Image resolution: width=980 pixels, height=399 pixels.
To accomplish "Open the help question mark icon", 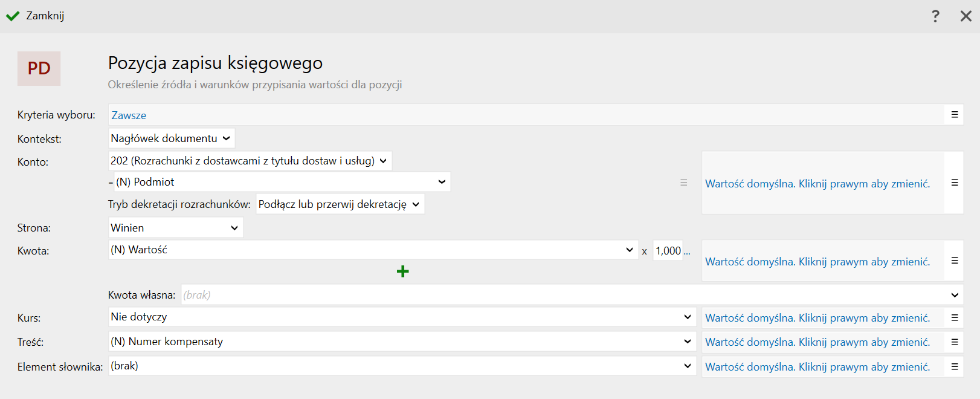I will click(935, 16).
